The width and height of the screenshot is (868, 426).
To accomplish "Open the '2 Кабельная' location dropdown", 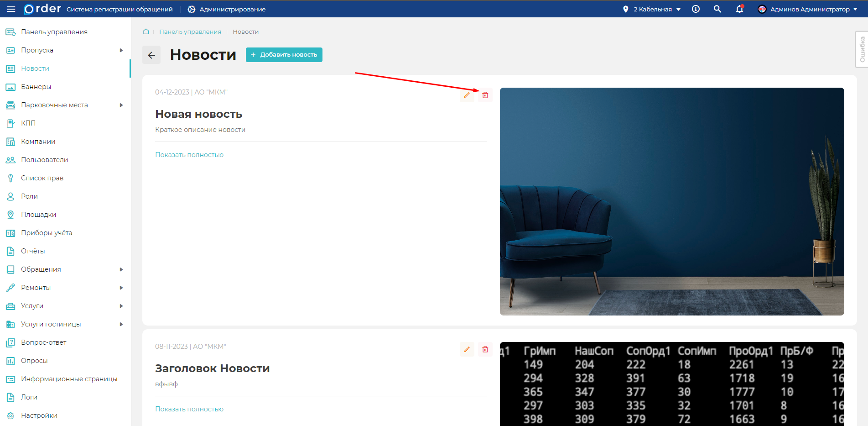I will click(652, 9).
